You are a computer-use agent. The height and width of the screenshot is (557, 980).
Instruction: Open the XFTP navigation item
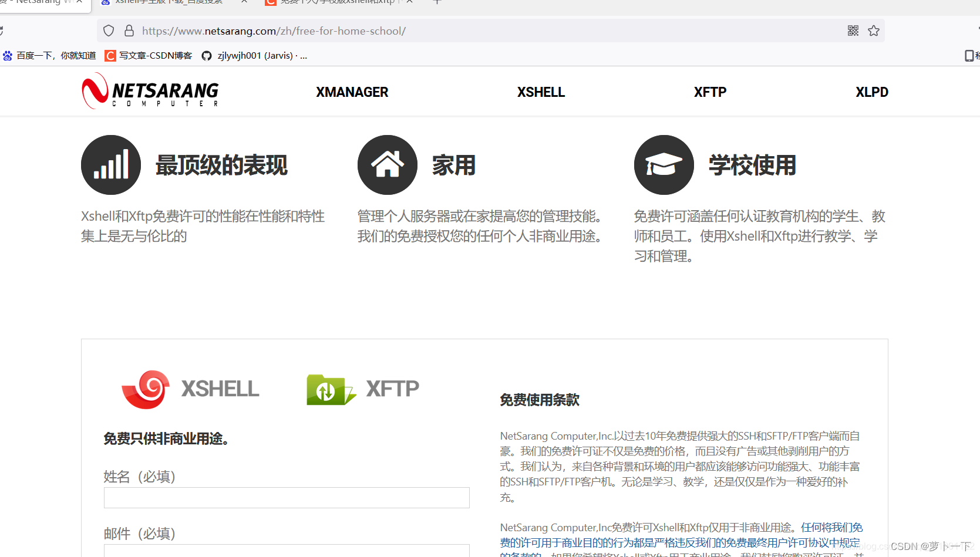[x=710, y=92]
